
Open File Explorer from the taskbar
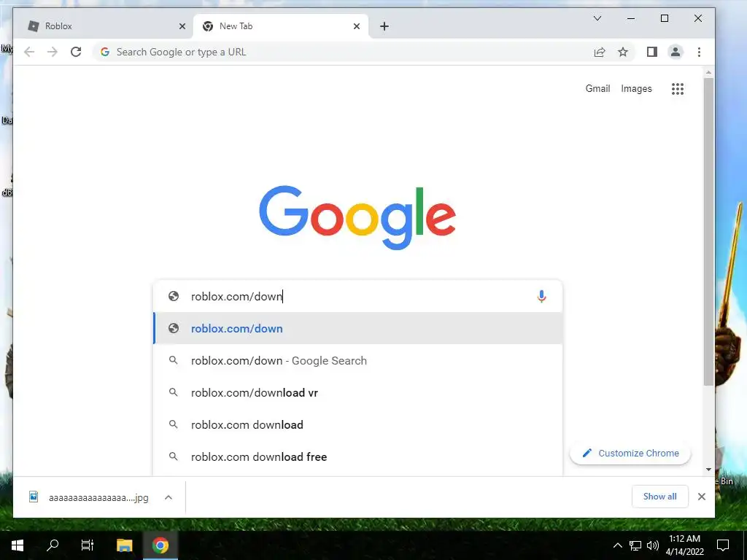coord(124,545)
